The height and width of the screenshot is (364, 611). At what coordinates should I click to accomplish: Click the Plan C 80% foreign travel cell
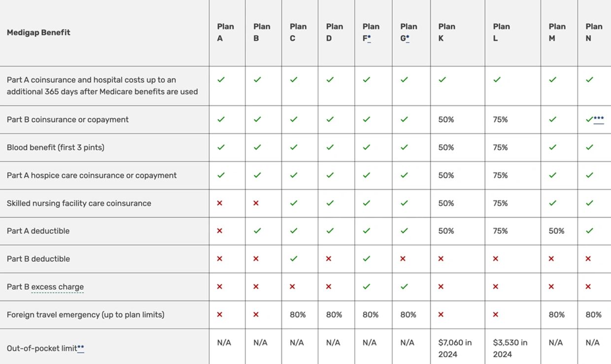click(x=298, y=314)
